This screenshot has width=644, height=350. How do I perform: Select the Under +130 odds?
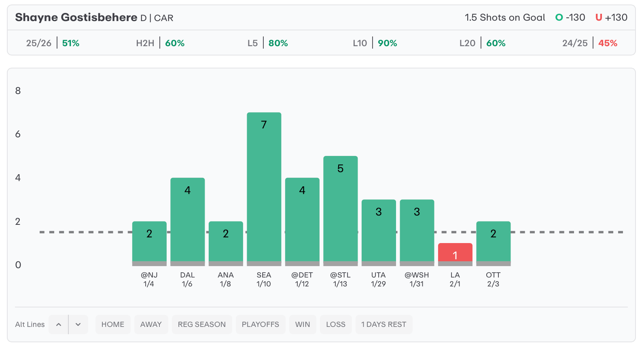(611, 17)
